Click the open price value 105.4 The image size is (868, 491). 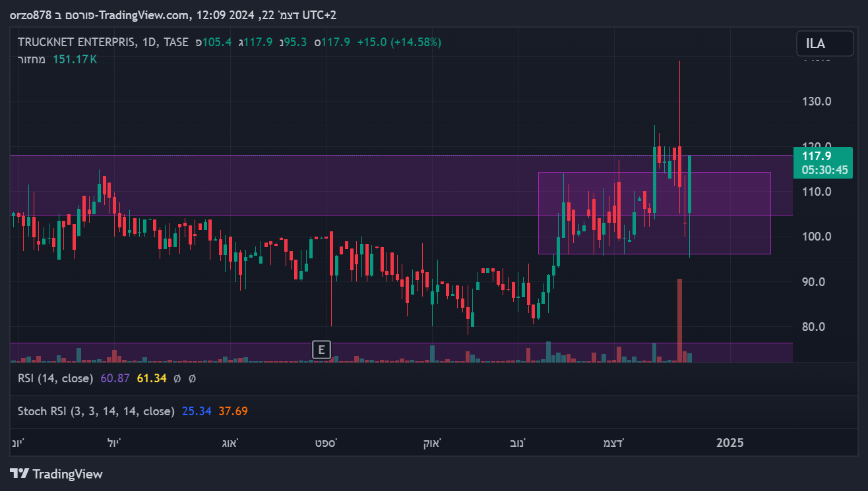coord(217,42)
